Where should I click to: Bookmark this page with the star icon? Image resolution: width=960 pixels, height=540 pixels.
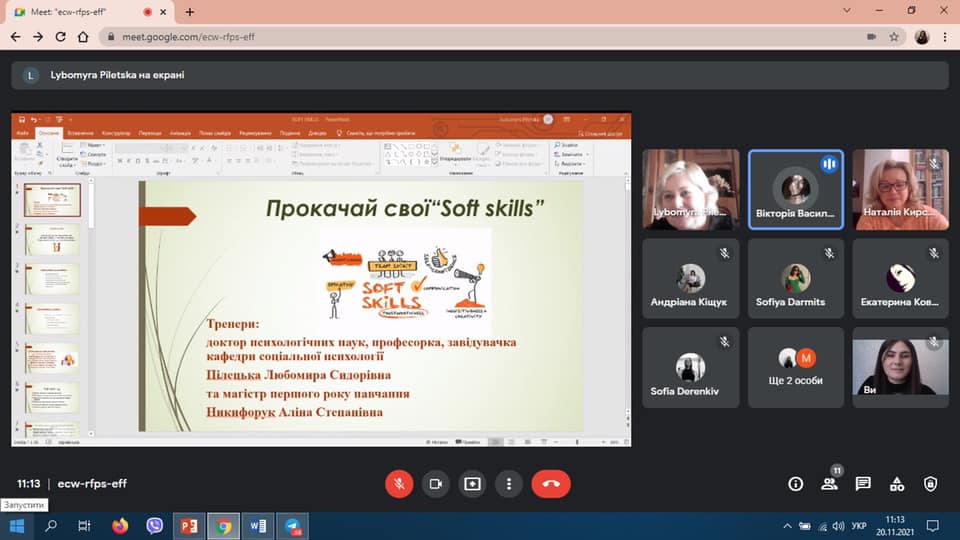894,36
